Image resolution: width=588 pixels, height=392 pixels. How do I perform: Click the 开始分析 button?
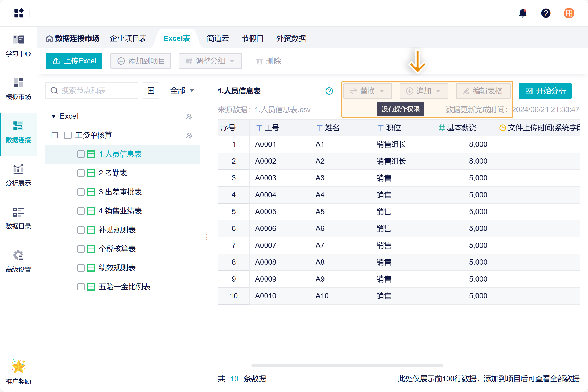pos(545,91)
